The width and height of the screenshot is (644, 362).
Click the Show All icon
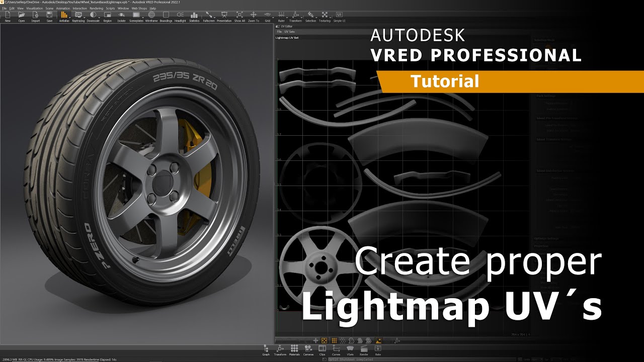click(x=239, y=17)
